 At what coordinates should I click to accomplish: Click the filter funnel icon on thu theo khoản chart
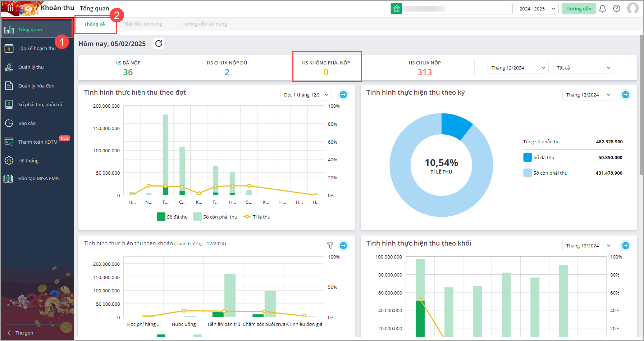click(330, 246)
